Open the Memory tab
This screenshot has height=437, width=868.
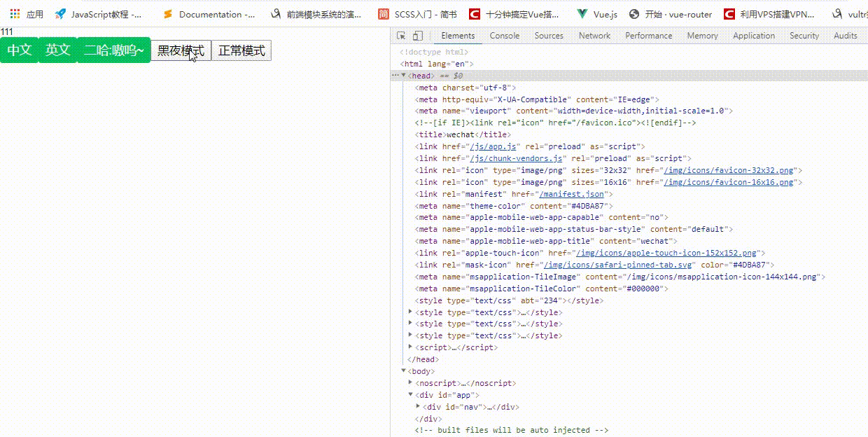click(702, 36)
